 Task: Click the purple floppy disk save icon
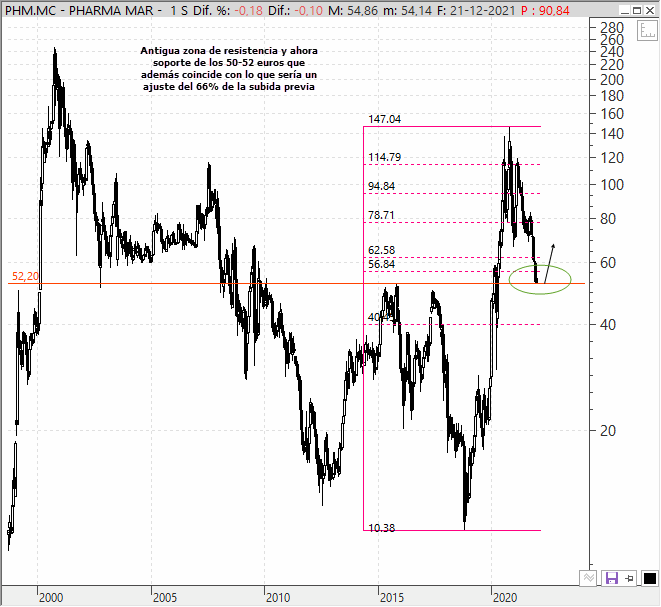pos(612,578)
